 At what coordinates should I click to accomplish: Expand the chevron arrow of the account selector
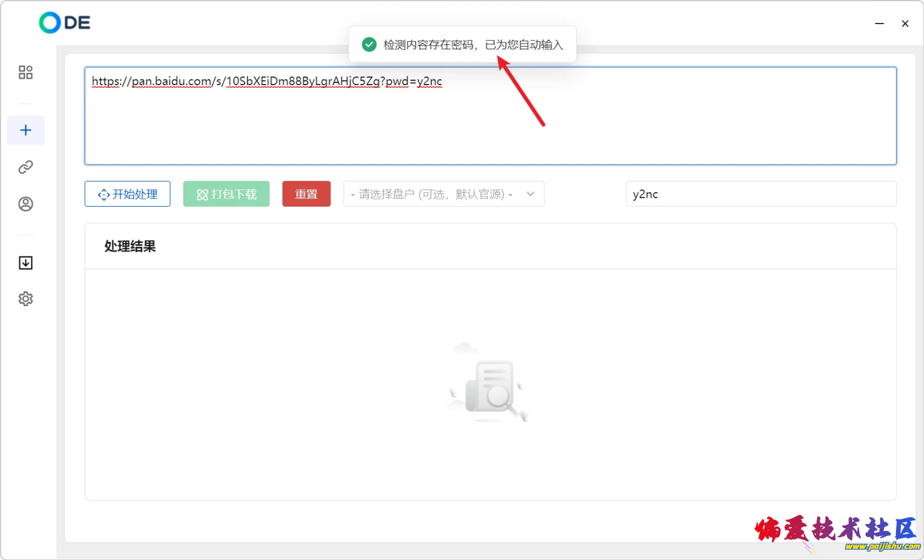pyautogui.click(x=531, y=194)
